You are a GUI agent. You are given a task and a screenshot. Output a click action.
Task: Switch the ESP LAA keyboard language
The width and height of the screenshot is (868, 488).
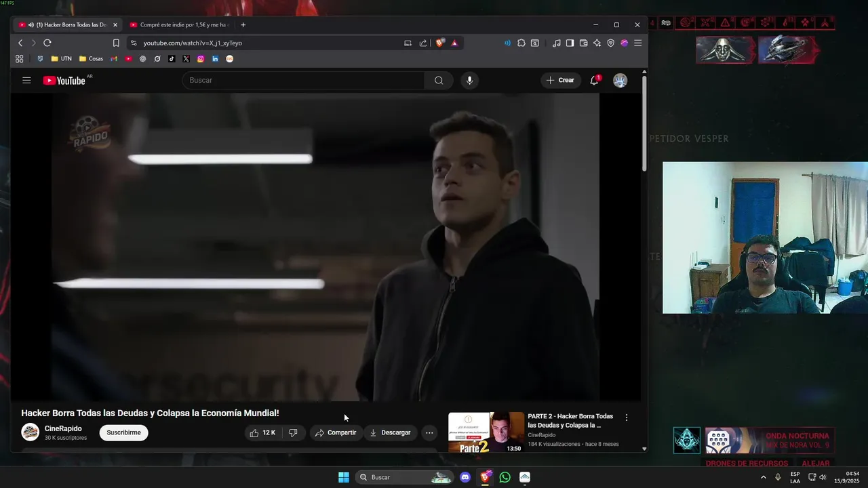(795, 477)
